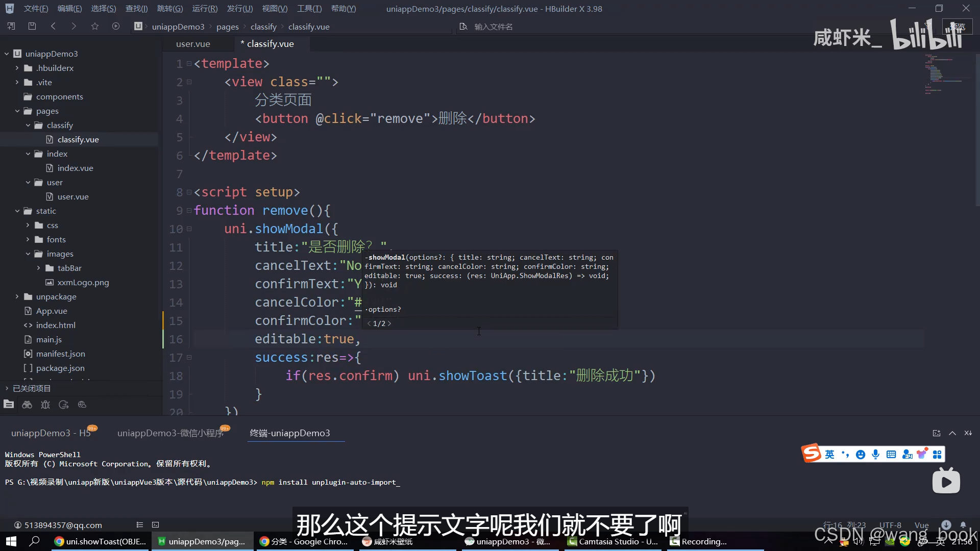Image resolution: width=980 pixels, height=551 pixels.
Task: Toggle Sogou Chinese/English mode button
Action: tap(830, 454)
